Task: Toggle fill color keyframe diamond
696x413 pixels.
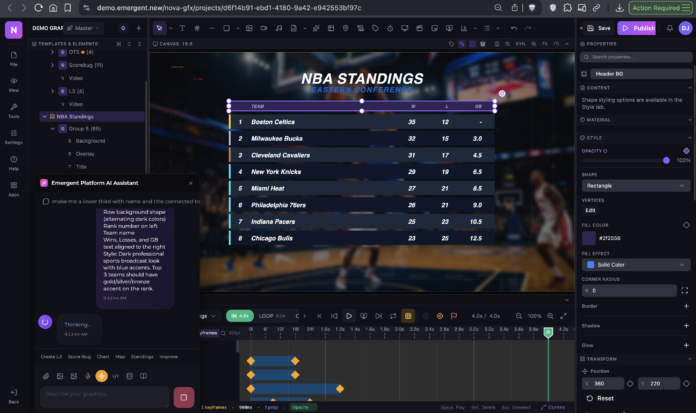Action: pyautogui.click(x=686, y=225)
